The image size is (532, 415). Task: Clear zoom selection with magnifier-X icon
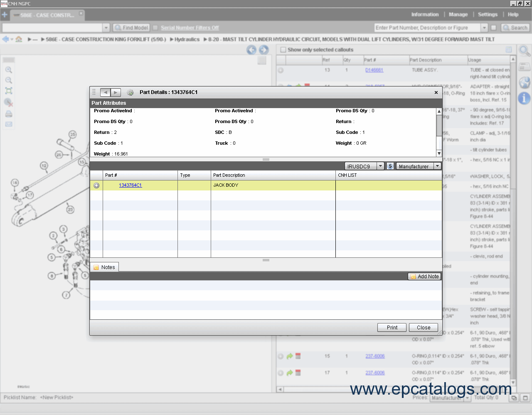[8, 102]
